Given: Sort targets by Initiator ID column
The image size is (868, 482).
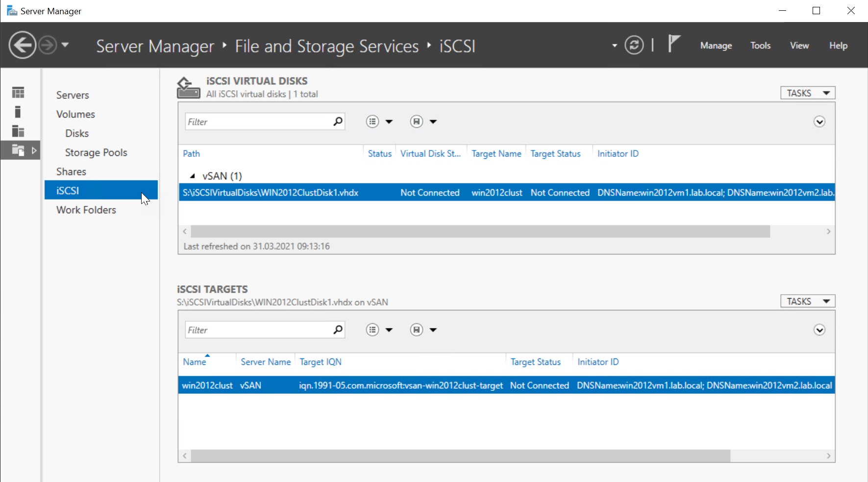Looking at the screenshot, I should point(598,362).
